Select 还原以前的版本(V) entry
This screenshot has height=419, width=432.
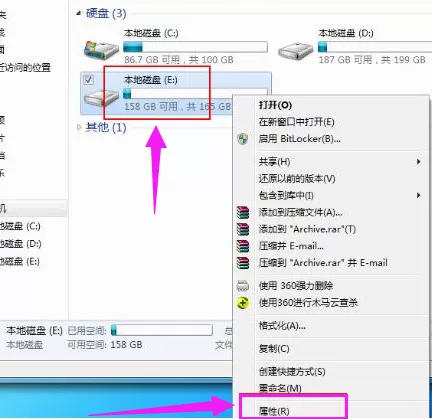point(297,179)
